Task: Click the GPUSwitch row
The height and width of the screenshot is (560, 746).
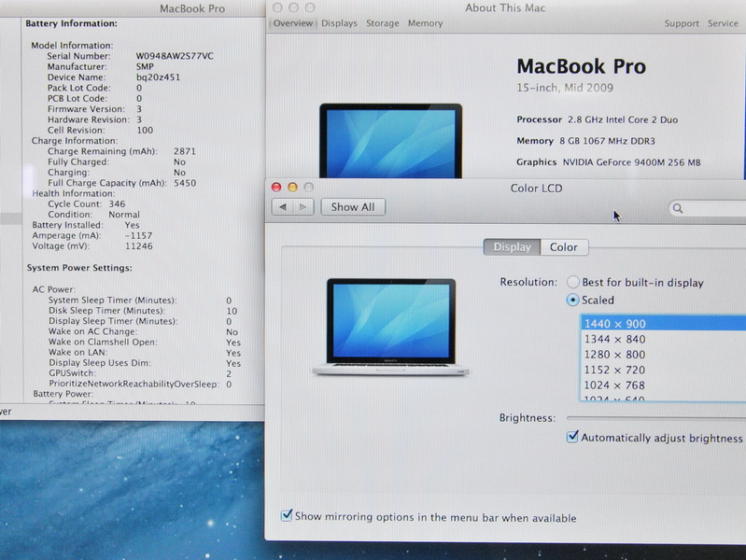Action: (x=140, y=373)
